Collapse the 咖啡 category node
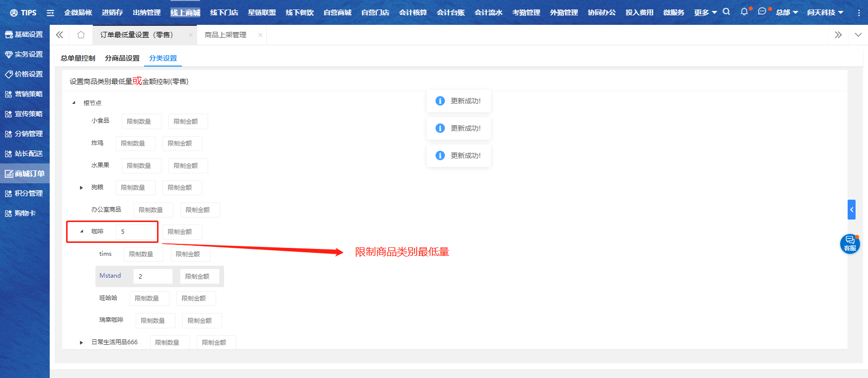This screenshot has height=378, width=868. (x=81, y=231)
